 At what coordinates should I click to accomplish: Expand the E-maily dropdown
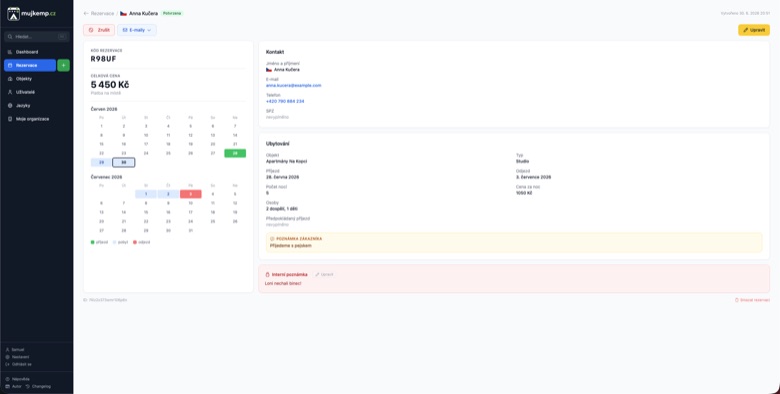[137, 30]
